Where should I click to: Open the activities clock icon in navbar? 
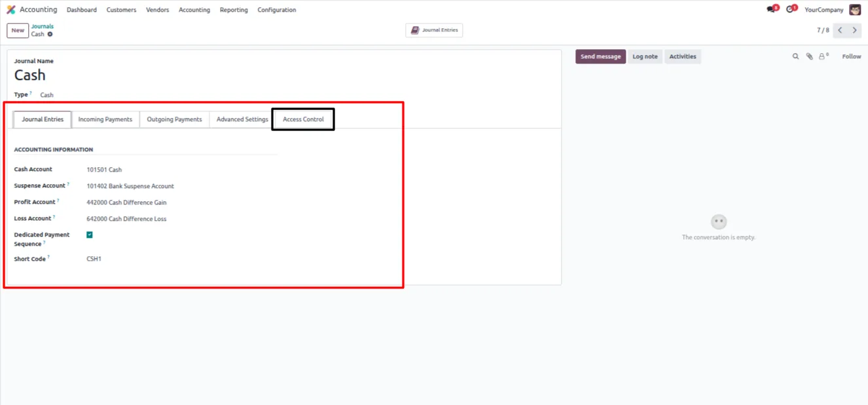click(x=790, y=10)
